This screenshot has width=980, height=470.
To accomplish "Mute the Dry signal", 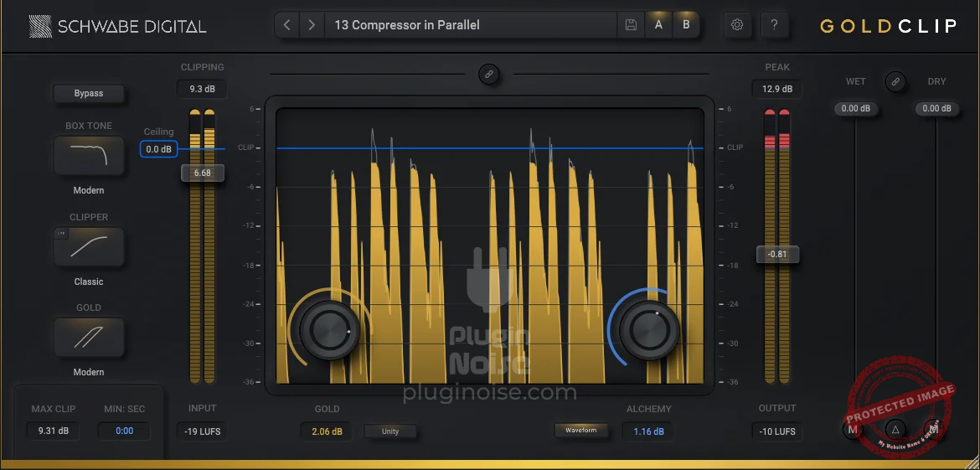I will click(935, 430).
